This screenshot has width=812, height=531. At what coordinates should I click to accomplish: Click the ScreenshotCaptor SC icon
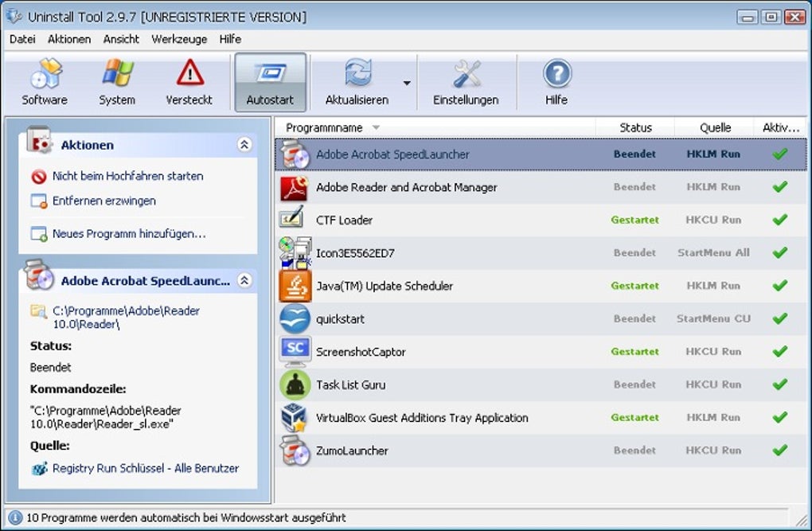pyautogui.click(x=295, y=351)
